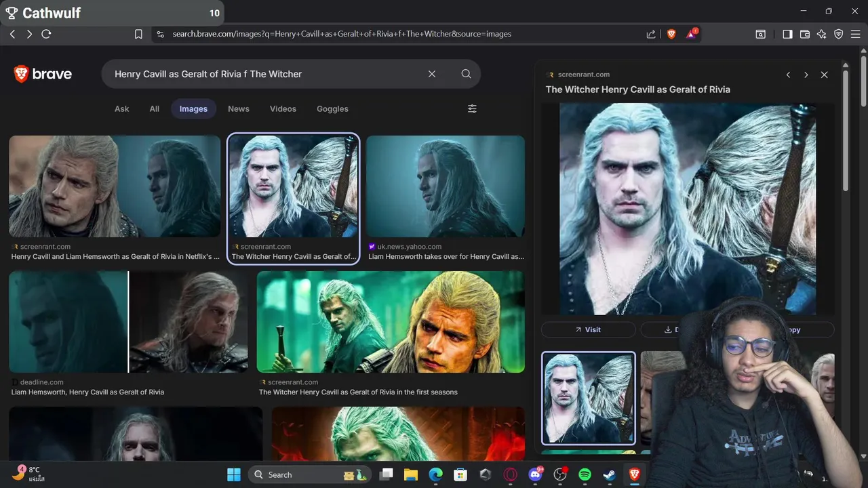Image resolution: width=868 pixels, height=488 pixels.
Task: Open image search filters icon
Action: click(472, 108)
